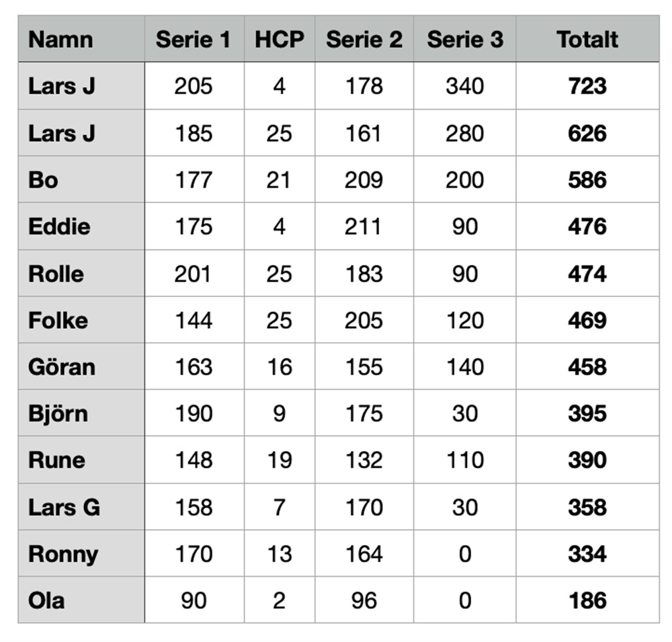Viewport: 672px width, 642px height.
Task: Select Lars J's Serie 3 value 340
Action: coord(465,86)
